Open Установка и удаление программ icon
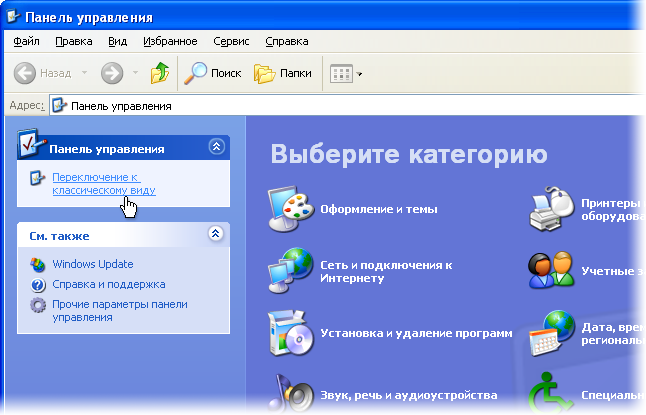Screen dimensions: 646x415 [x=290, y=333]
